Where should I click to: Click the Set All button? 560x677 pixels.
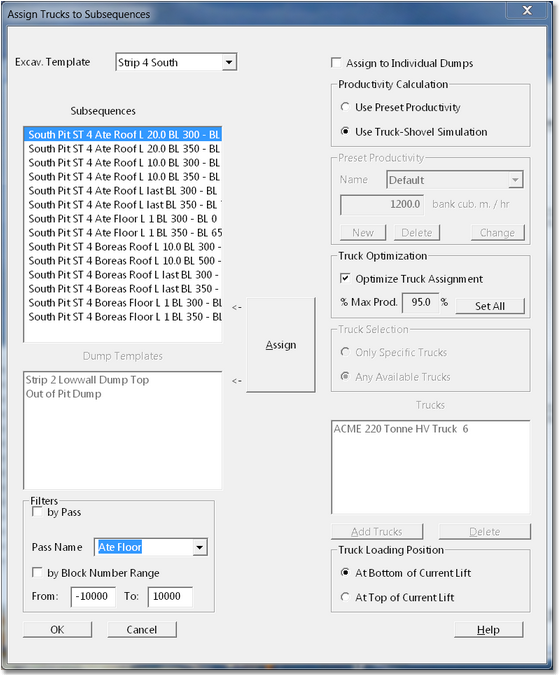coord(490,306)
